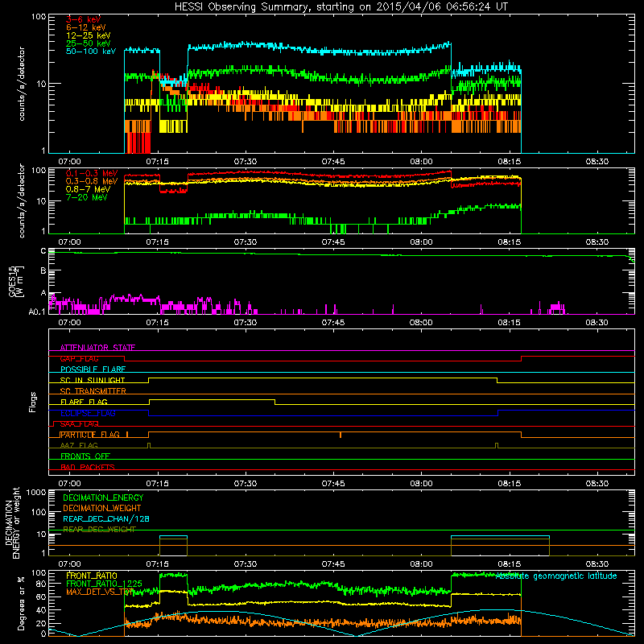Image resolution: width=644 pixels, height=644 pixels.
Task: Click the GOES15 W m-2 axis label
Action: tap(16, 281)
